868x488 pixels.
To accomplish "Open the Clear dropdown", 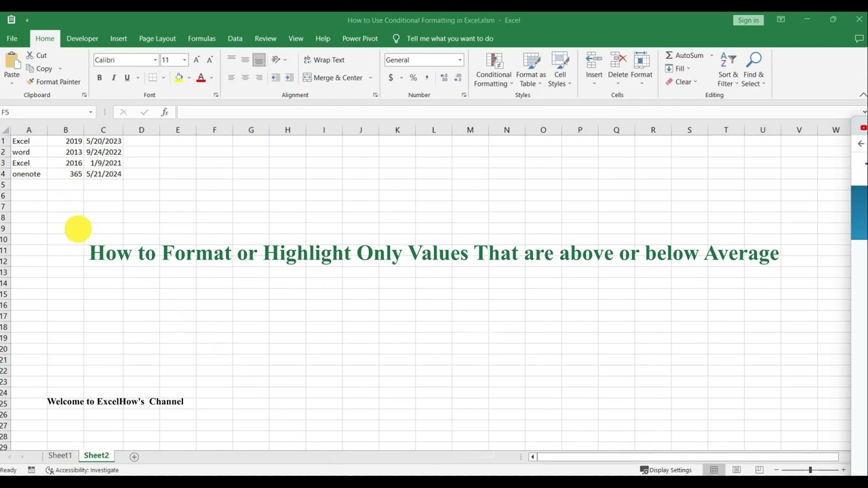I will click(681, 82).
